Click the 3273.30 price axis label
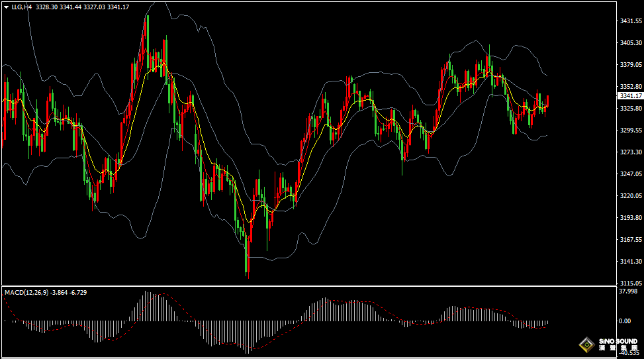Screen dimensions: 644x359 click(x=629, y=152)
